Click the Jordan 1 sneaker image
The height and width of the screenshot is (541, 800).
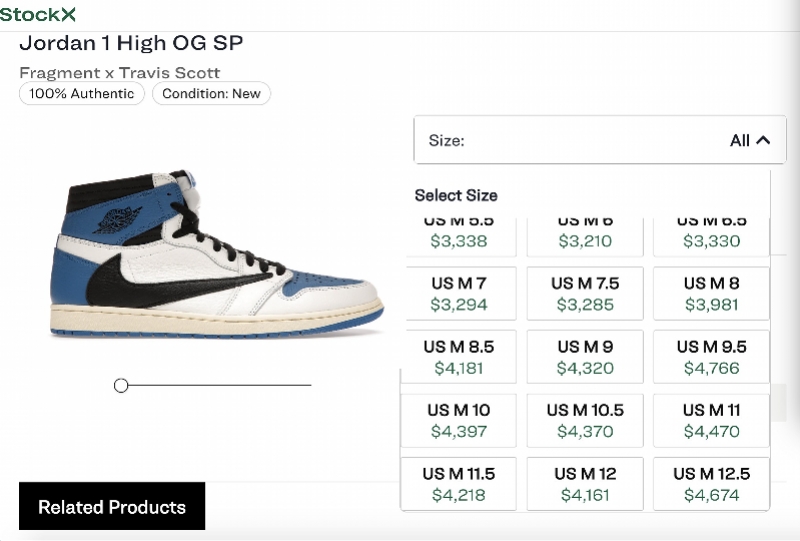(215, 255)
